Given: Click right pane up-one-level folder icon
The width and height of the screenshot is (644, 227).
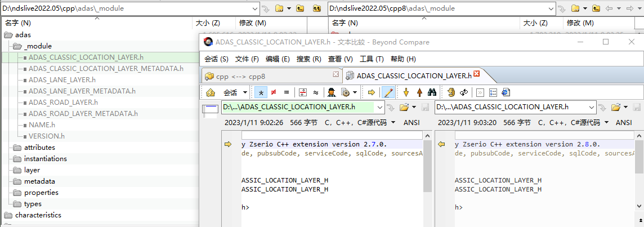Looking at the screenshot, I should [x=596, y=8].
